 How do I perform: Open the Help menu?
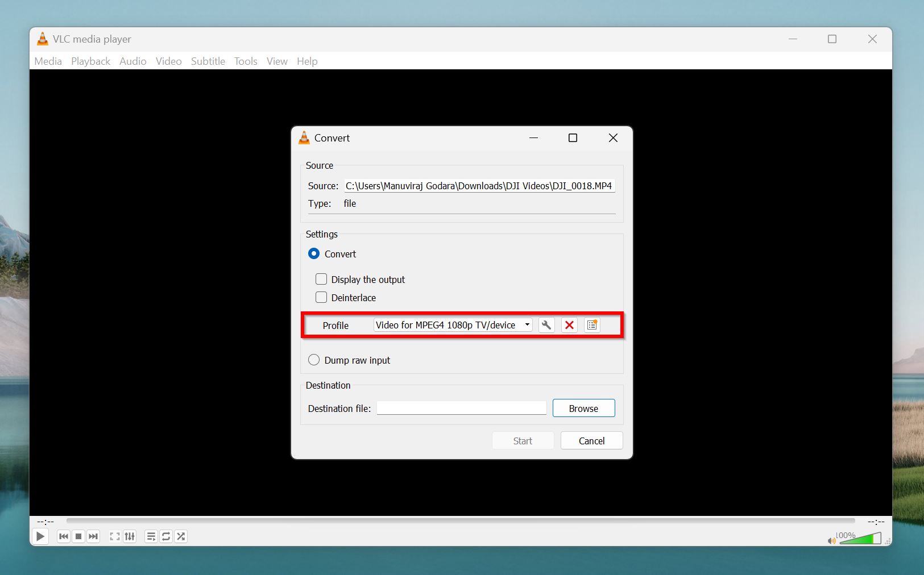307,61
